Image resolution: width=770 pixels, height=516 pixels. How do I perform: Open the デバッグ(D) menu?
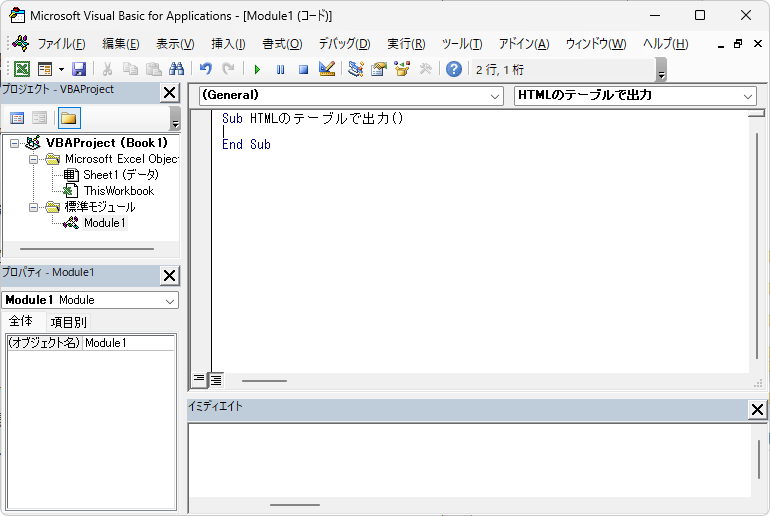coord(344,44)
